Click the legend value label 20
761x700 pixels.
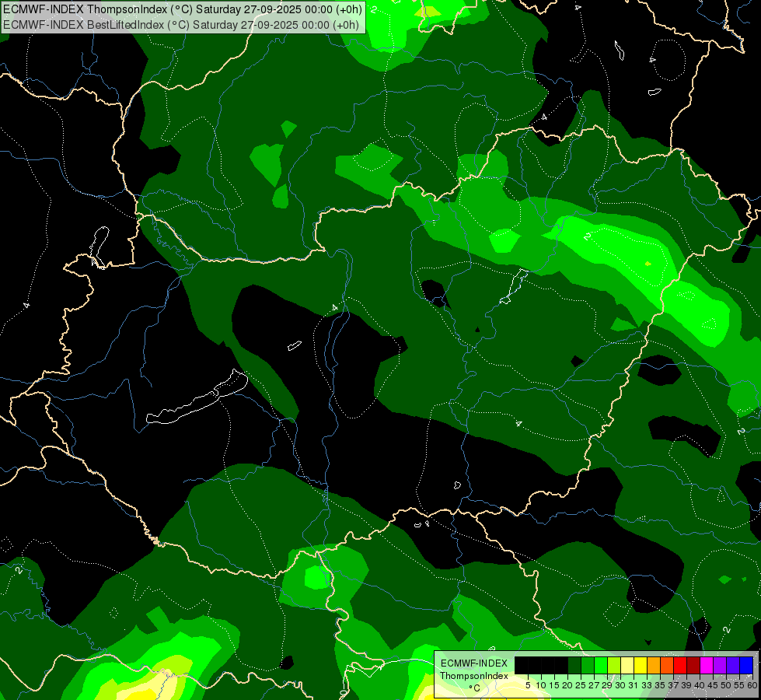click(x=567, y=685)
